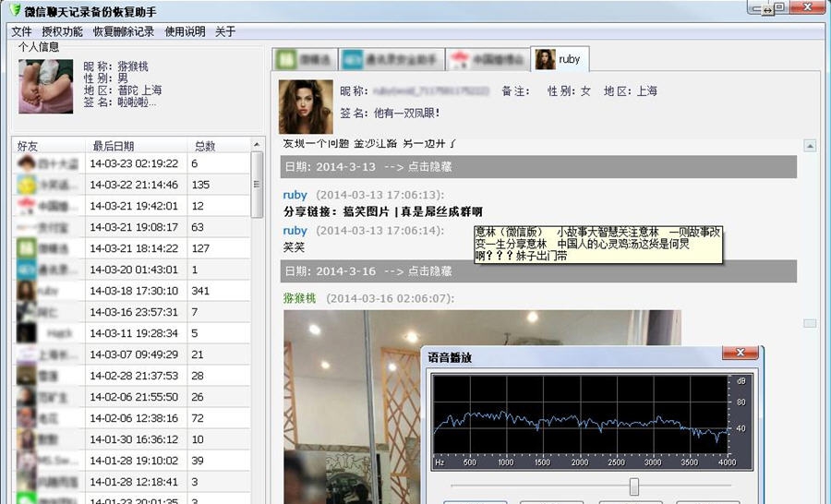Close the 语音播放 dialog
The height and width of the screenshot is (504, 831).
pyautogui.click(x=740, y=353)
